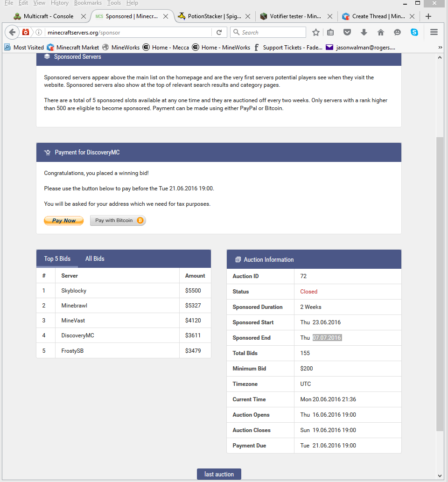Screen dimensions: 448x482
Task: Switch to Create Thread tab
Action: coord(378,16)
